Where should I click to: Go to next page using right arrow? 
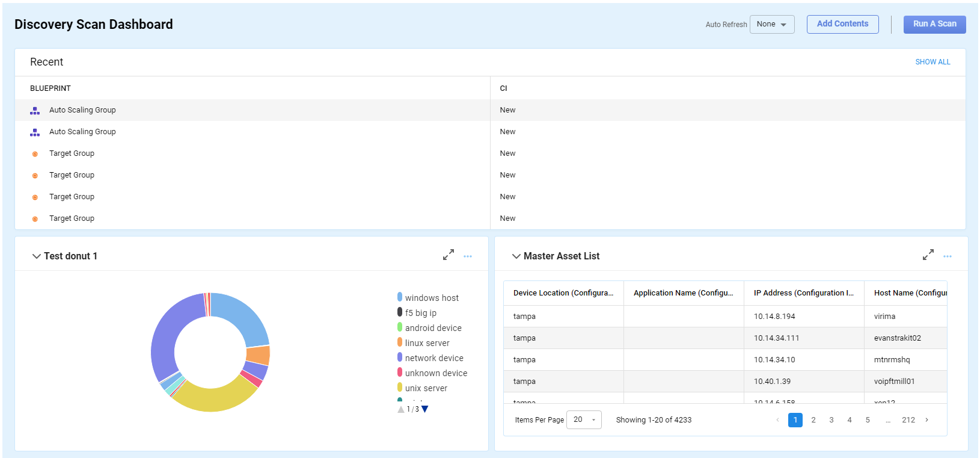(927, 420)
